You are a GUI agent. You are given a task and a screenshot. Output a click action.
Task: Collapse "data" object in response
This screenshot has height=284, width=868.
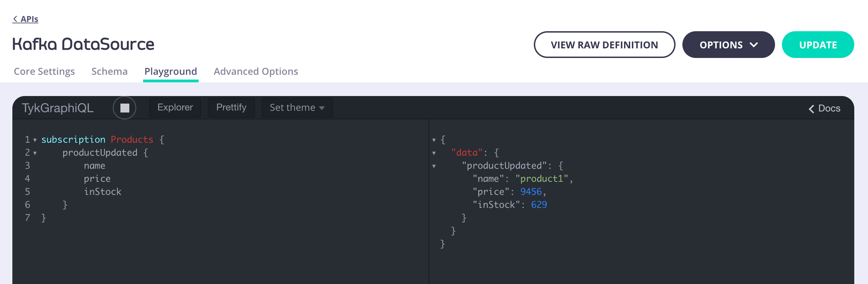(x=434, y=153)
